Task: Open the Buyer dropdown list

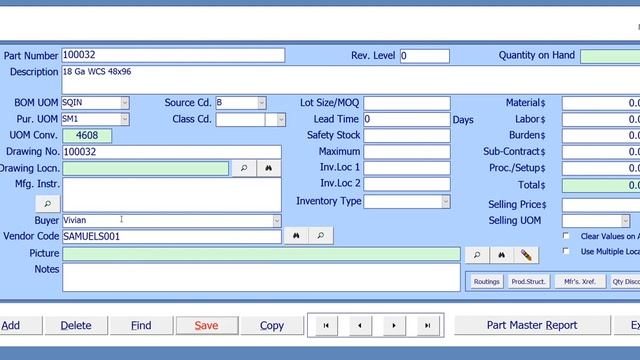Action: (277, 221)
